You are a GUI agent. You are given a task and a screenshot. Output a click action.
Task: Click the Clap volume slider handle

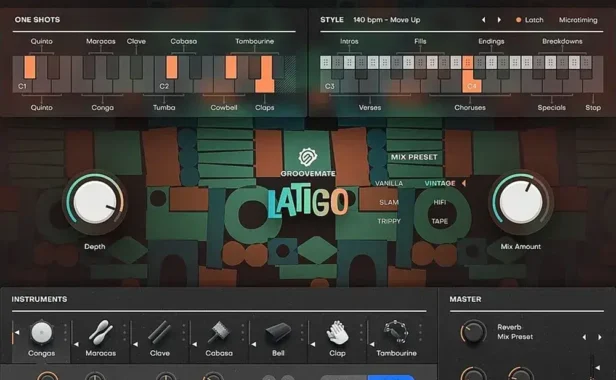pos(313,344)
